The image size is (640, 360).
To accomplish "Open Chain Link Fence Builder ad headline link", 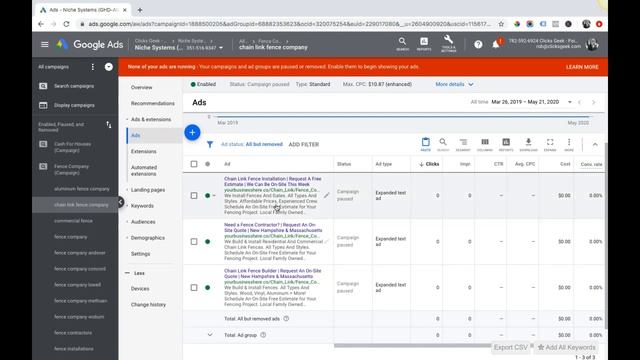I will pyautogui.click(x=273, y=273).
